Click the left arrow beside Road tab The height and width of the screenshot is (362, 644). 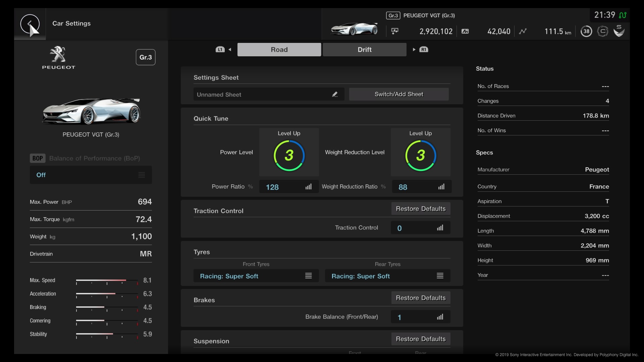(230, 50)
